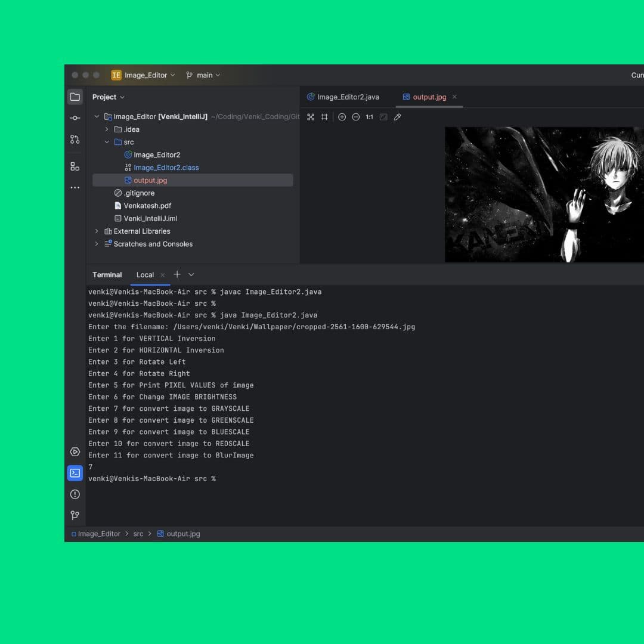644x644 pixels.
Task: Toggle the Terminal tool window button
Action: point(75,473)
